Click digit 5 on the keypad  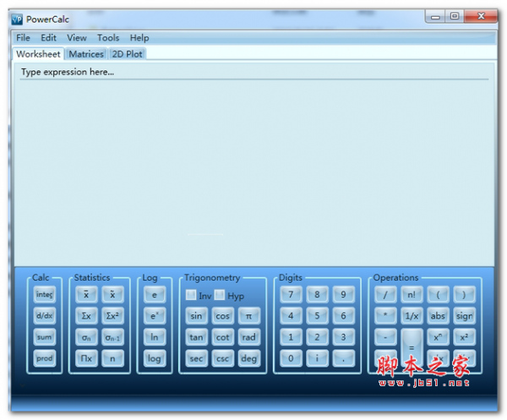click(x=317, y=315)
